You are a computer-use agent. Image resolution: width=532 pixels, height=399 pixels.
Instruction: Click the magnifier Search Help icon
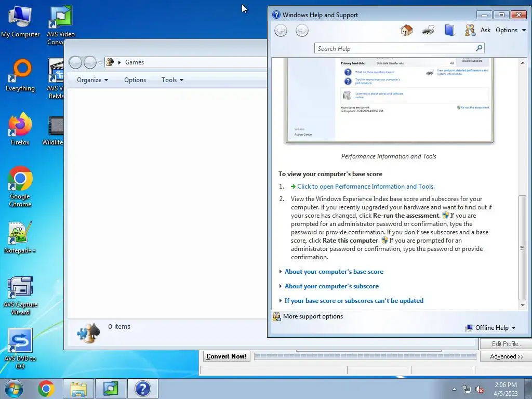tap(479, 48)
